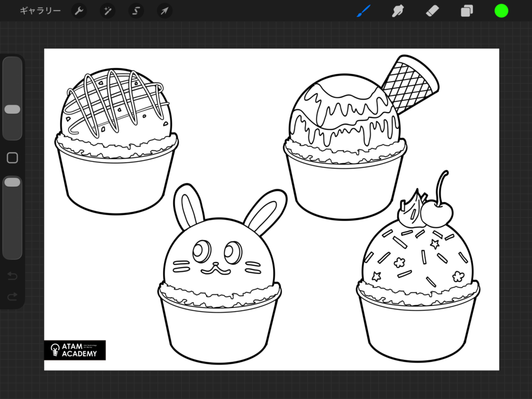
Task: Click the brush opacity slider handle
Action: pyautogui.click(x=12, y=182)
